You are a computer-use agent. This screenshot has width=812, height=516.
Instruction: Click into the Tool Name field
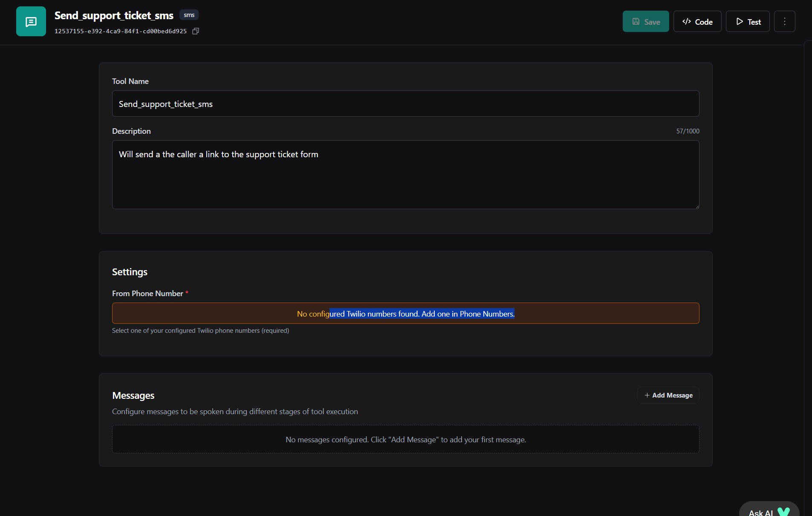405,104
